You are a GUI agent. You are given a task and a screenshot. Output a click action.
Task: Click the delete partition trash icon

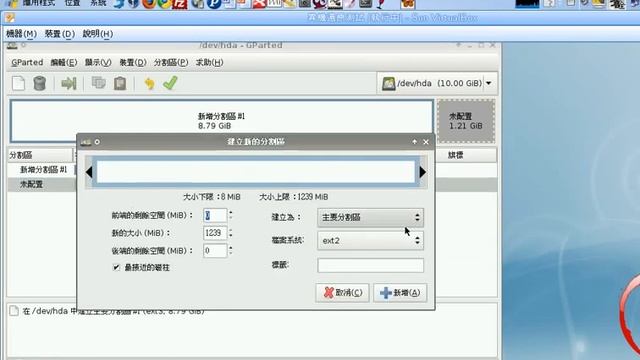(40, 83)
